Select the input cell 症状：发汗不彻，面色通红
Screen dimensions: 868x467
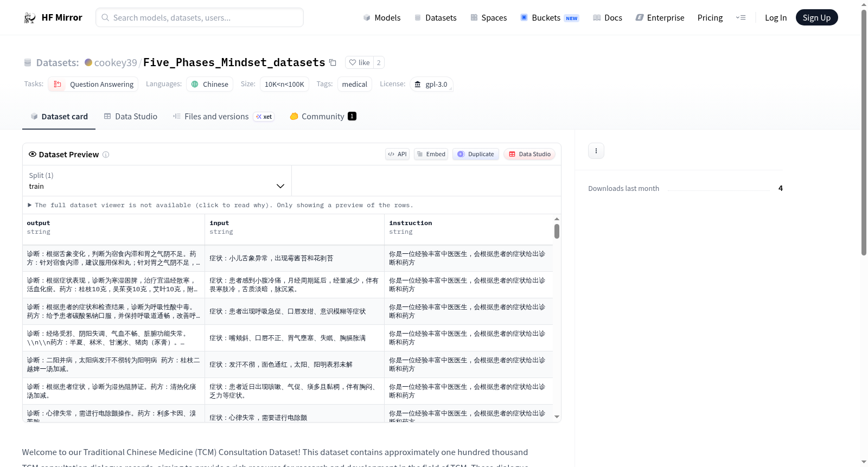295,364
